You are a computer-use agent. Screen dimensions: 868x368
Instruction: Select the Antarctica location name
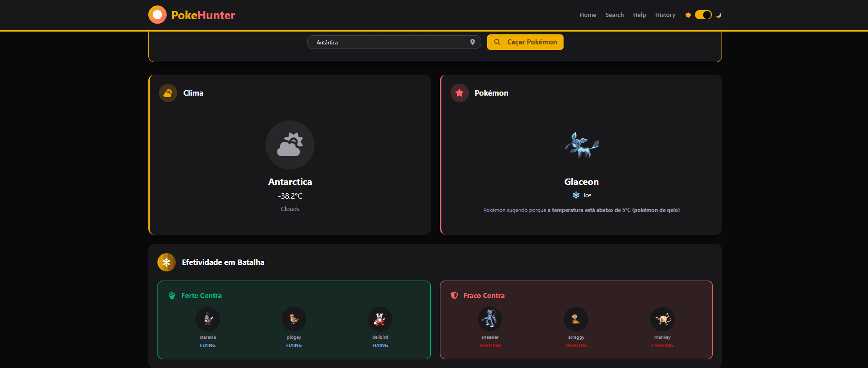point(290,182)
